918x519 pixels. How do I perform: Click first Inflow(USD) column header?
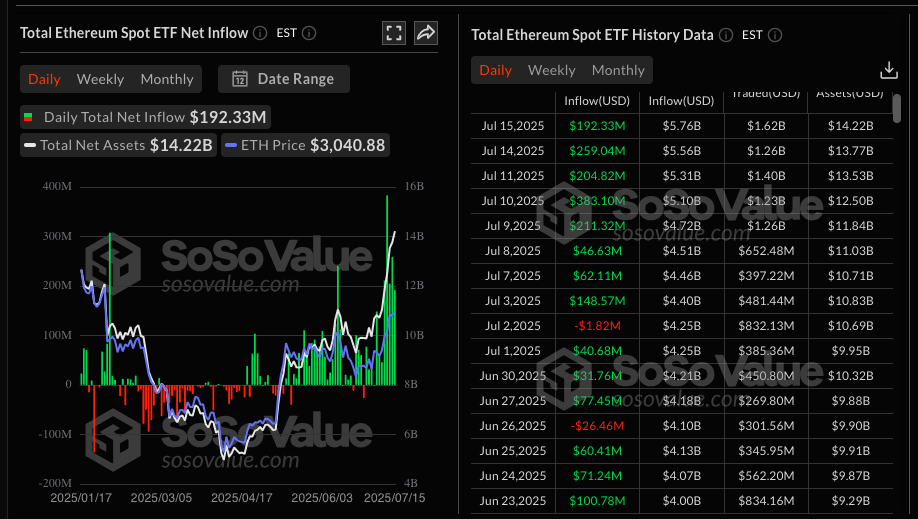tap(597, 101)
